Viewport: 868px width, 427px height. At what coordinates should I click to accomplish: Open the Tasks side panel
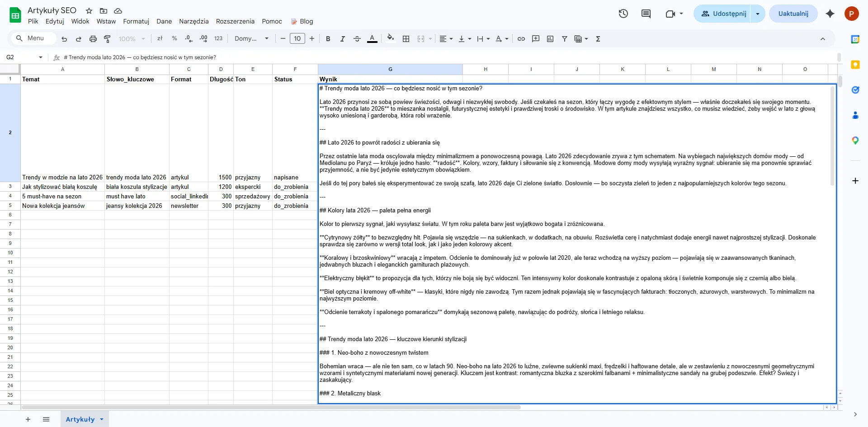855,90
